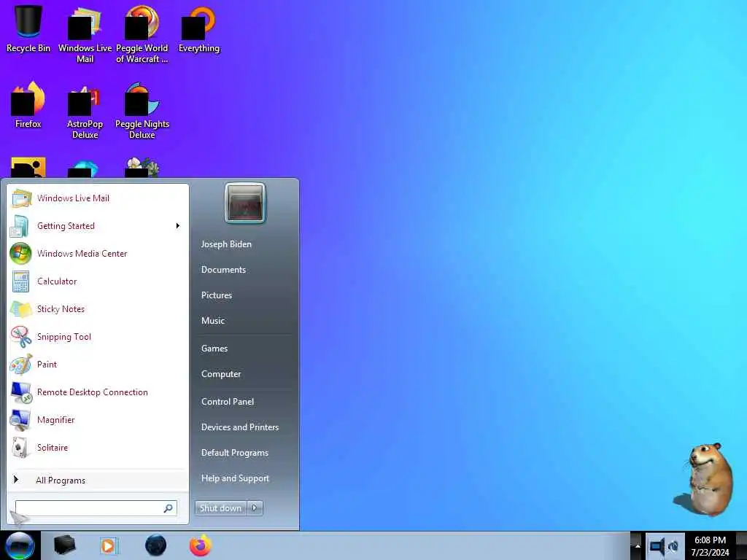Open Default Programs

coord(235,452)
